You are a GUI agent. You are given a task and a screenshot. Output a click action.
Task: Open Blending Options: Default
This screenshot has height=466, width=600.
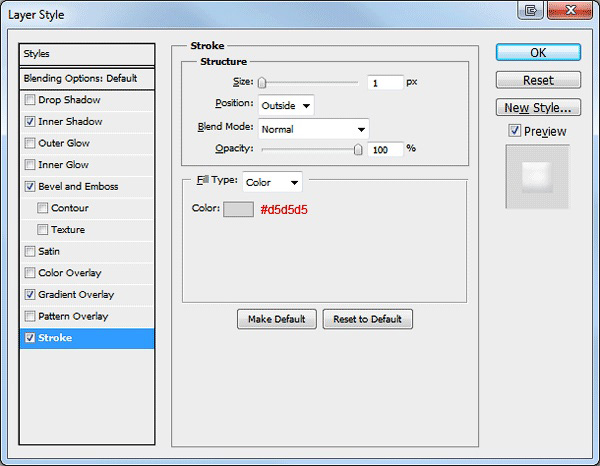pos(87,79)
